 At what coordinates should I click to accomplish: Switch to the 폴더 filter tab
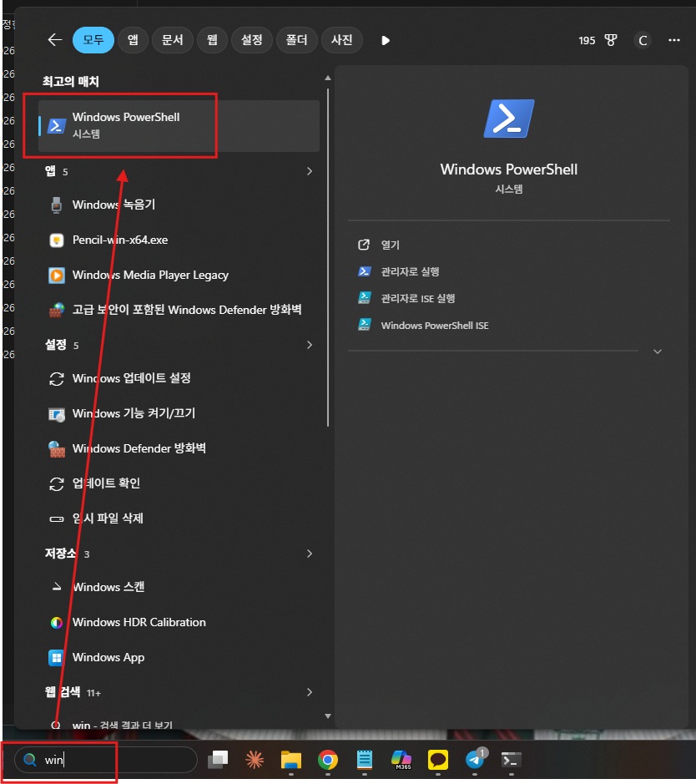pyautogui.click(x=297, y=40)
